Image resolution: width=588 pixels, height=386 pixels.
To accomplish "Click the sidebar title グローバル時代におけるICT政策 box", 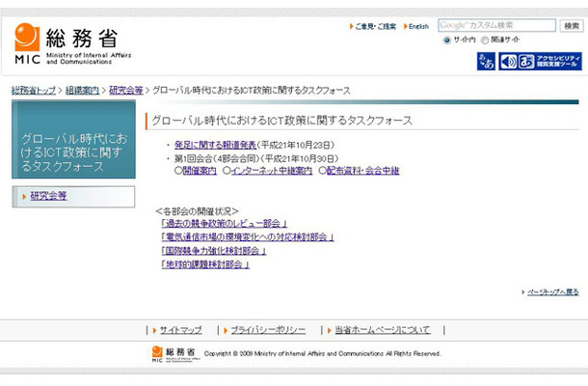I will tap(73, 140).
